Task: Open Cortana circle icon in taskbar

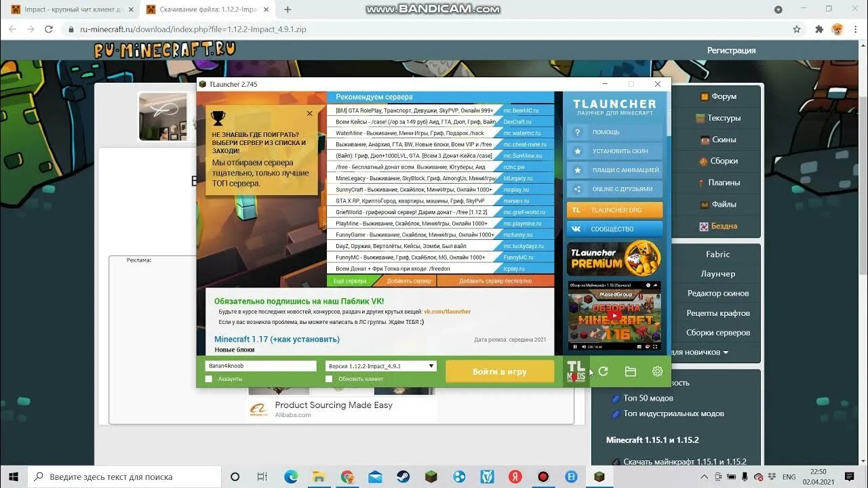Action: click(x=235, y=476)
